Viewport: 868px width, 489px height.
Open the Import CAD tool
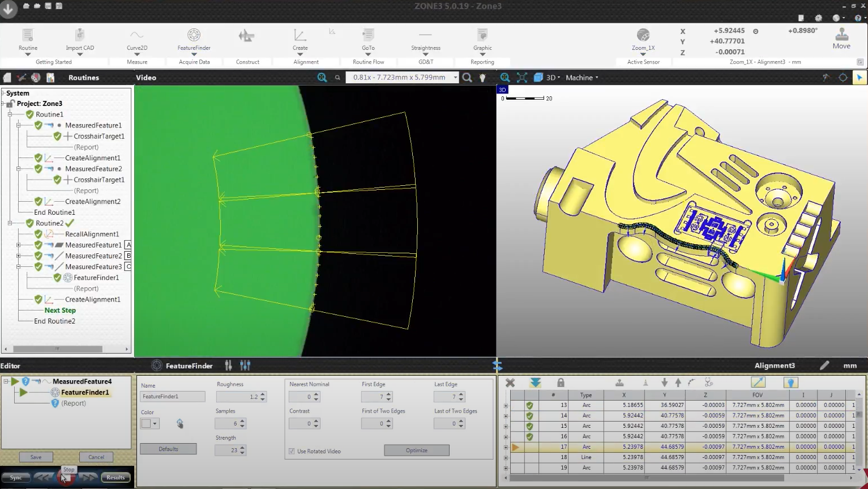80,36
